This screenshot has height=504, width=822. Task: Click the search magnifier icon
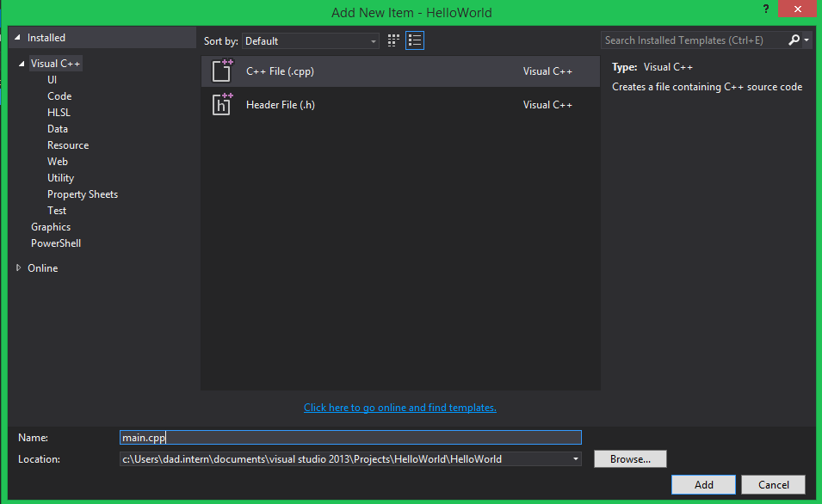tap(794, 40)
